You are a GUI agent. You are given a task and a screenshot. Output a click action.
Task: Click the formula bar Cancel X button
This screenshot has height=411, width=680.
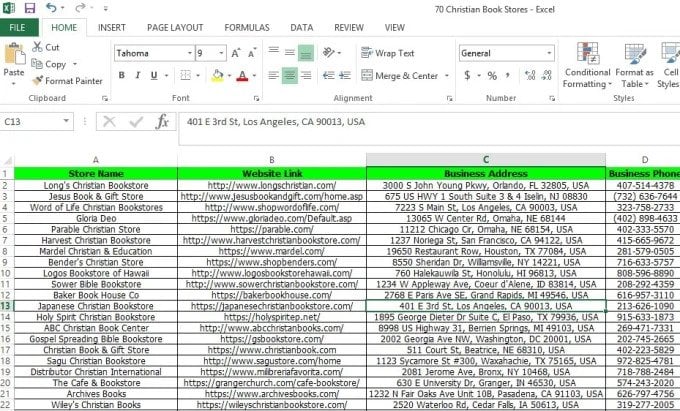109,121
